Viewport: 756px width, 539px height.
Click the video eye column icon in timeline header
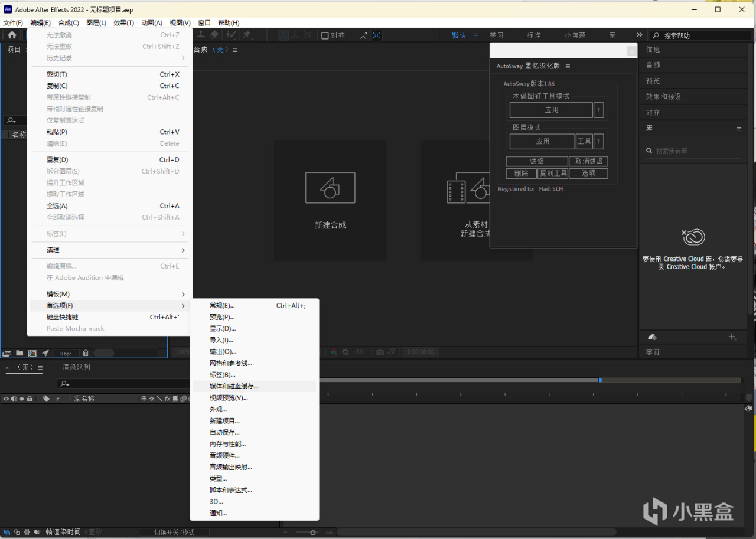(6, 398)
